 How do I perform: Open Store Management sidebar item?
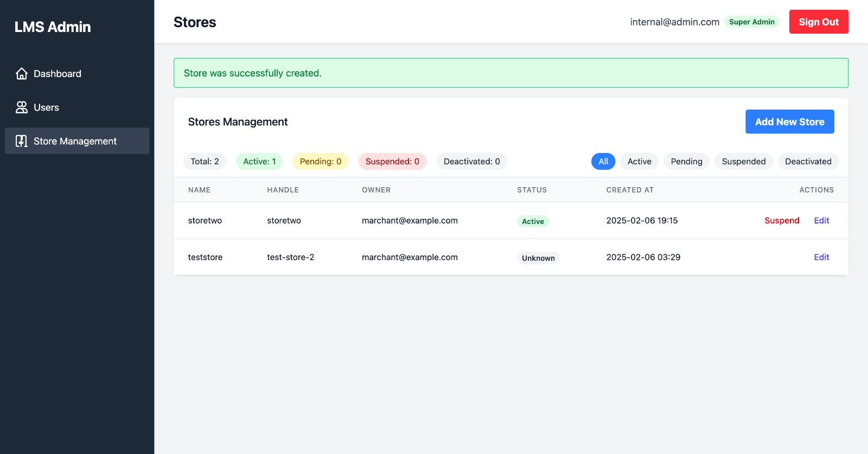[x=77, y=141]
